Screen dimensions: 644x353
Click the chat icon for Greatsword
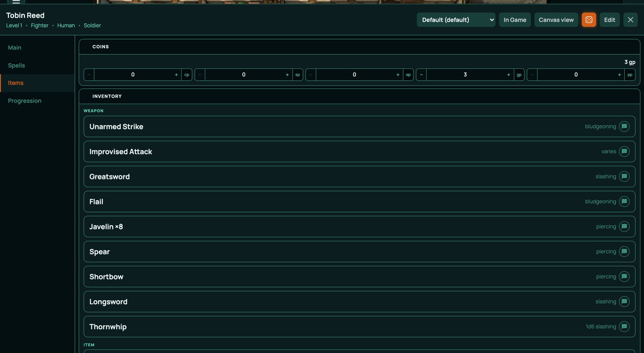tap(624, 176)
